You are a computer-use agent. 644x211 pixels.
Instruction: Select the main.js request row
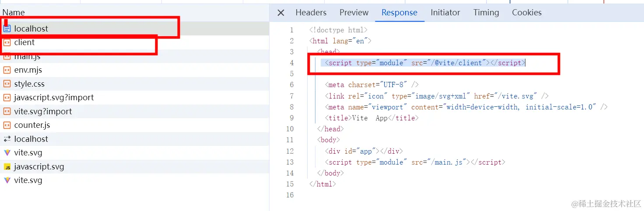[134, 56]
